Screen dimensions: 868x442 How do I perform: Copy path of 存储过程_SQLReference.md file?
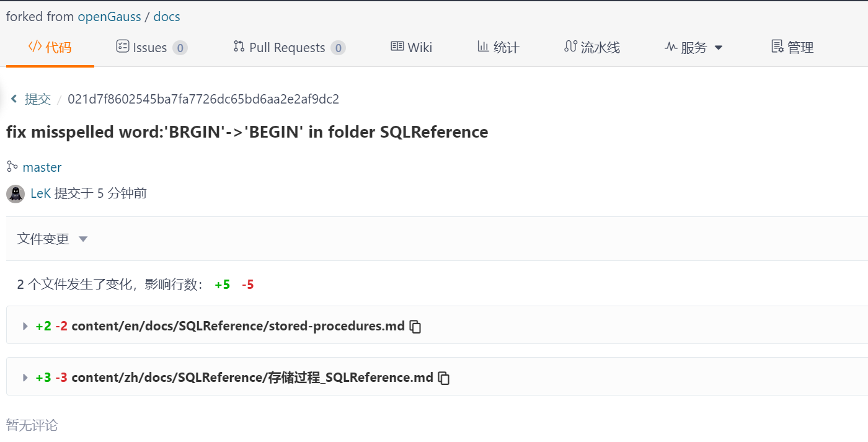pos(444,378)
